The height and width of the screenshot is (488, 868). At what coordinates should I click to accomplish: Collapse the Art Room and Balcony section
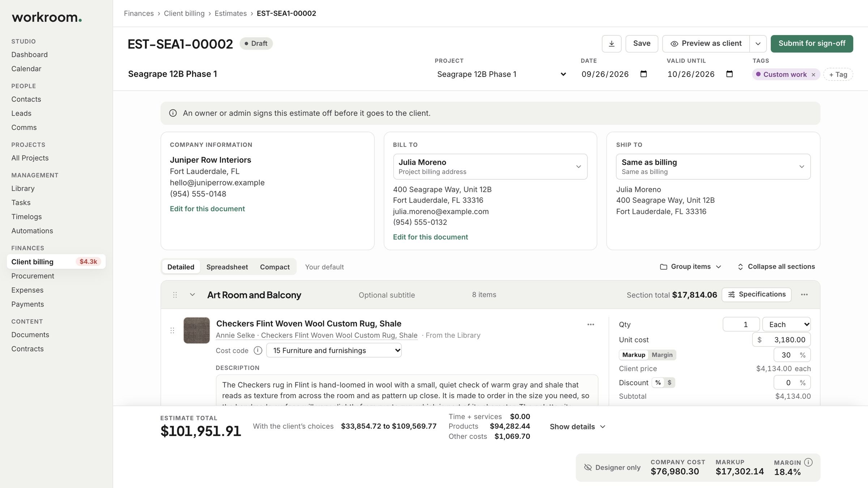tap(192, 295)
